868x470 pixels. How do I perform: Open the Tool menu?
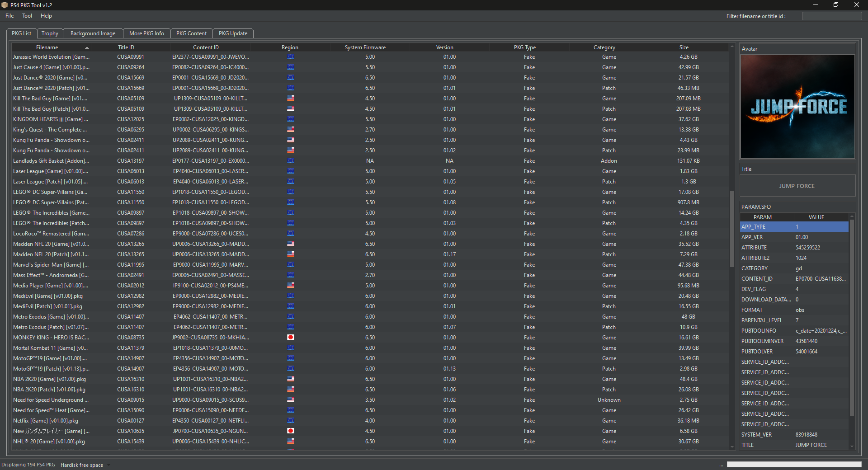(x=27, y=16)
